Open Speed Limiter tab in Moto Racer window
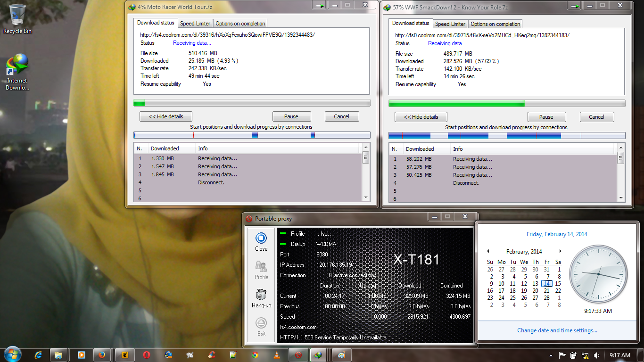 tap(195, 24)
